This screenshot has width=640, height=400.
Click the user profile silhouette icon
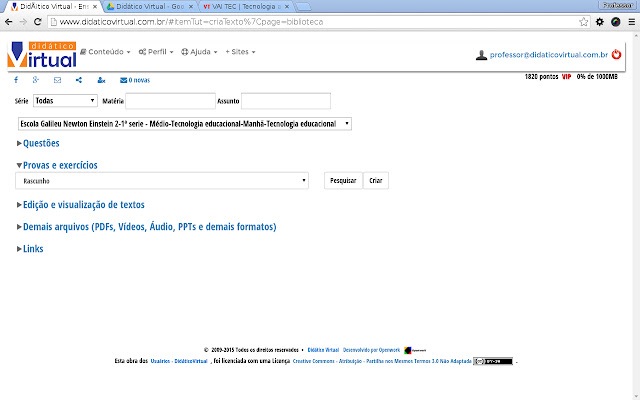point(481,55)
